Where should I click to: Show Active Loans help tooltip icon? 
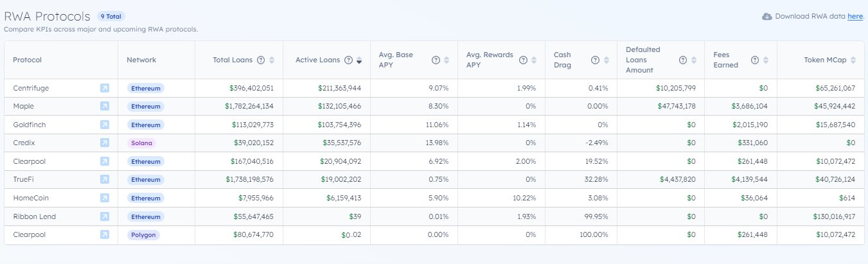point(348,60)
